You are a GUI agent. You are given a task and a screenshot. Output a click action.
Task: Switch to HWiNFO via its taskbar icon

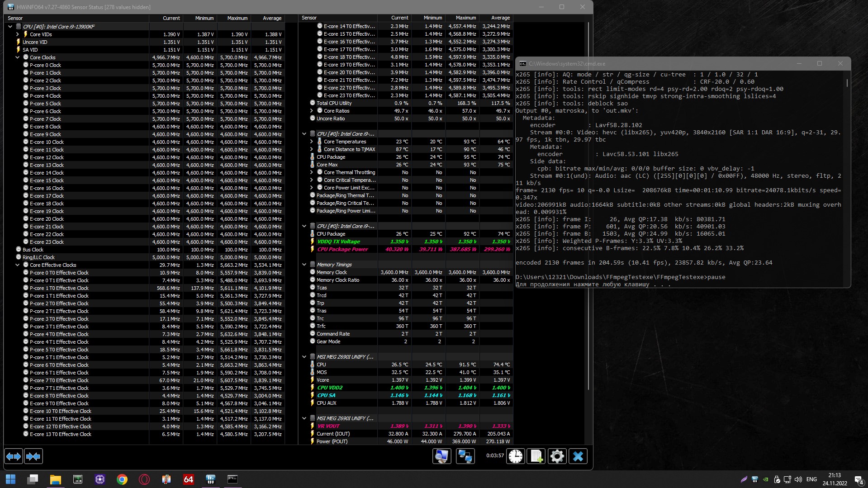[210, 479]
